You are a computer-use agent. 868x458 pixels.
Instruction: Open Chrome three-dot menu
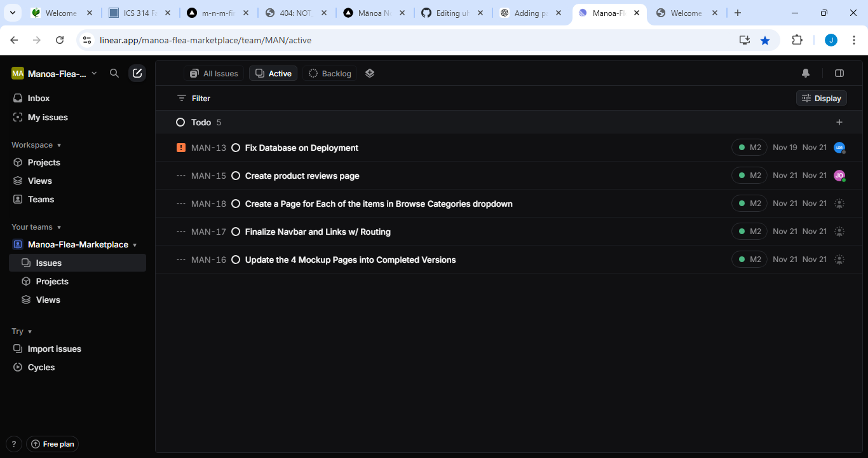[853, 40]
